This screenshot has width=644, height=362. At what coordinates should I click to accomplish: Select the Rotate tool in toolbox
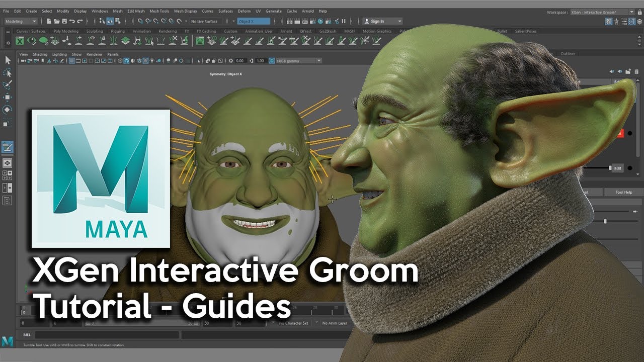click(8, 110)
